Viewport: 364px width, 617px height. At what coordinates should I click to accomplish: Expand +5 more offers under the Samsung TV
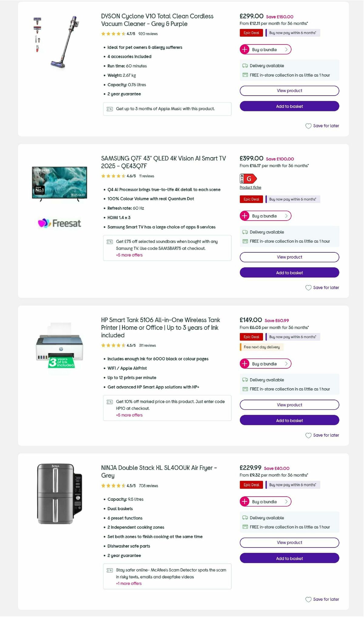coord(129,255)
